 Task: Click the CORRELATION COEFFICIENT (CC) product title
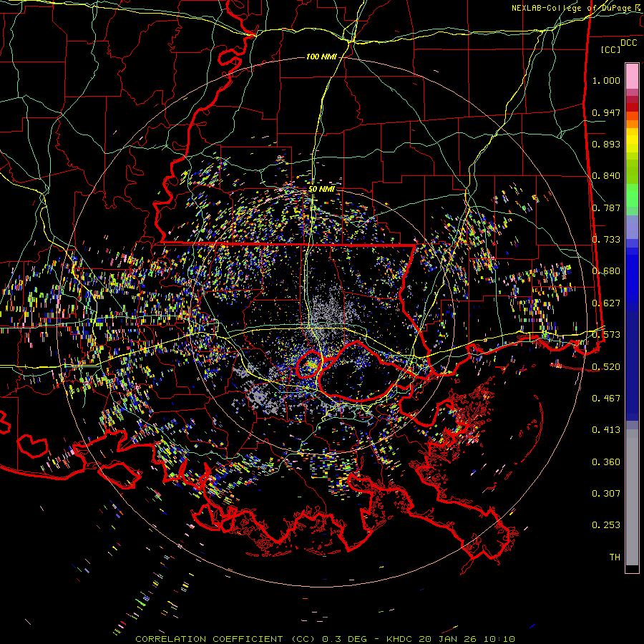pyautogui.click(x=225, y=639)
